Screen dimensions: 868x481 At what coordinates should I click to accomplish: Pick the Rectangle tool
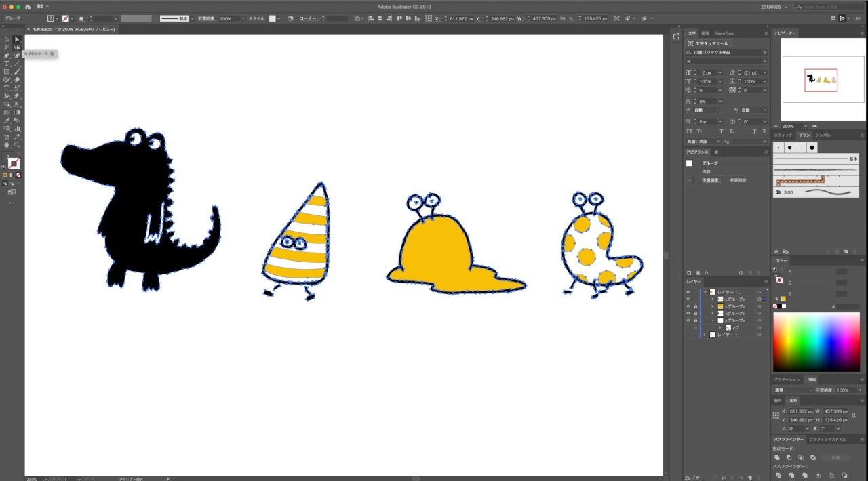coord(7,72)
